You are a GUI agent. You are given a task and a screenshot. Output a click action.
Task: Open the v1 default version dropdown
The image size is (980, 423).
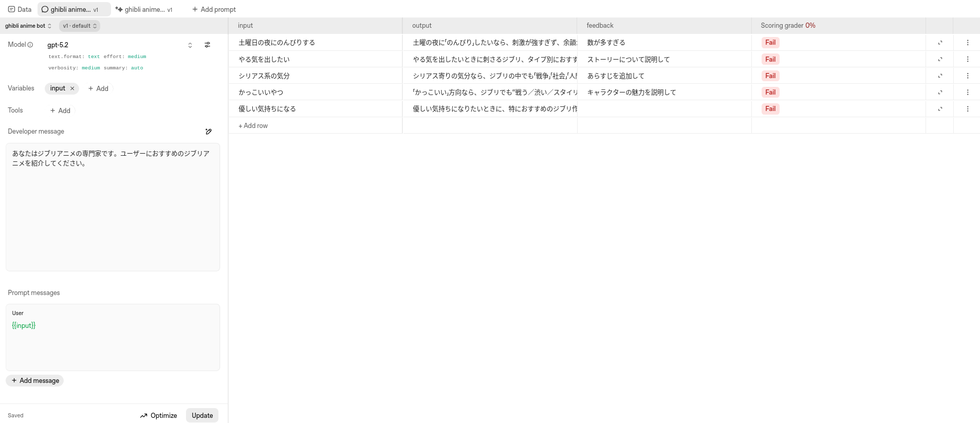[80, 26]
